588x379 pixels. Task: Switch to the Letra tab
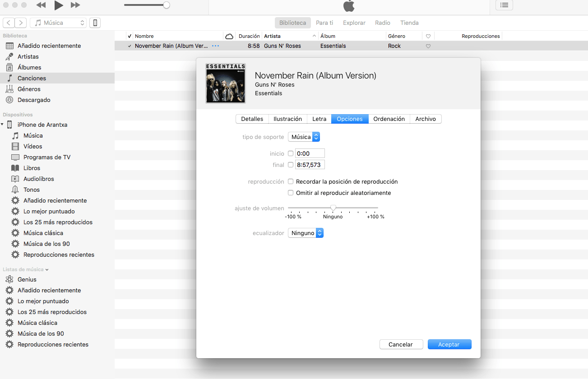click(x=319, y=119)
